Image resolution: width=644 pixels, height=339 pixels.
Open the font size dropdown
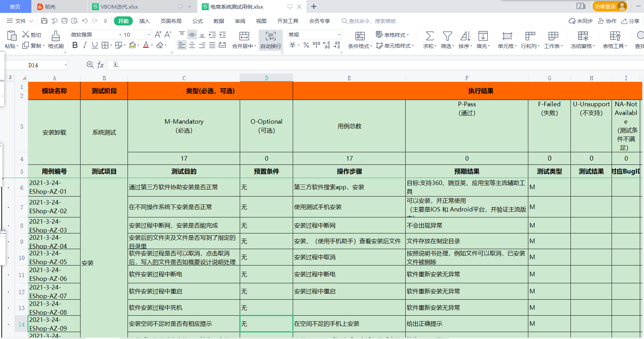[x=149, y=34]
